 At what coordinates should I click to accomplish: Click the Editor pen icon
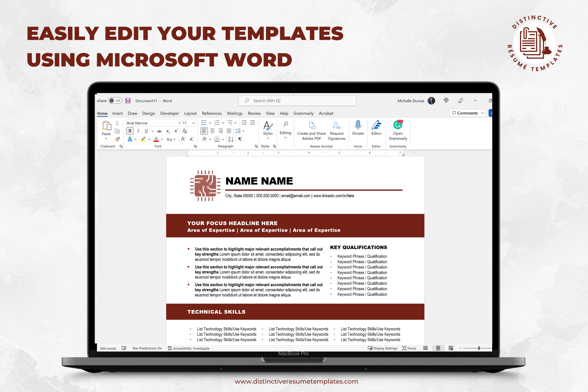pos(376,125)
